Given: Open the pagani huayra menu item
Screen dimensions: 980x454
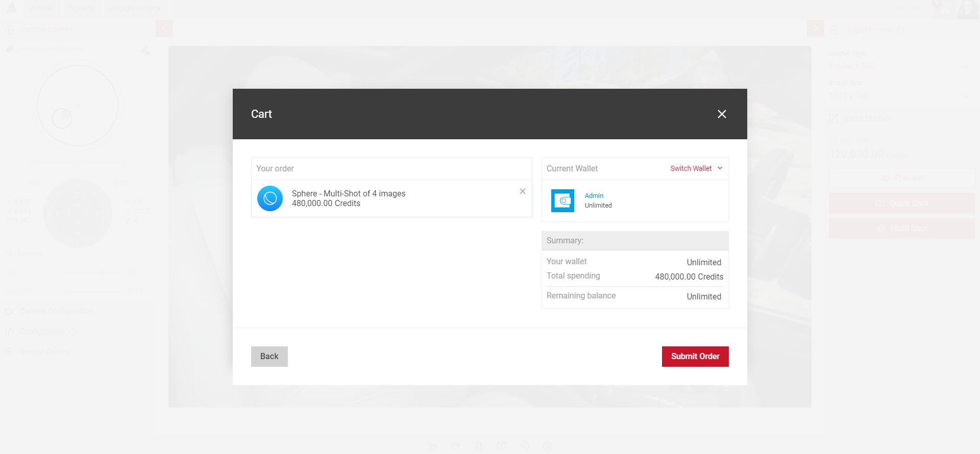Looking at the screenshot, I should [x=135, y=8].
